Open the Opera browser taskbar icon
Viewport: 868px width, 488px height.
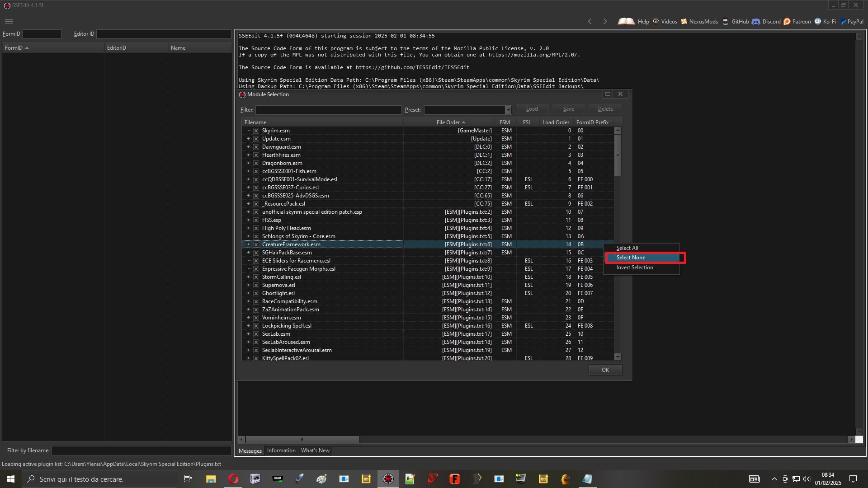[233, 479]
